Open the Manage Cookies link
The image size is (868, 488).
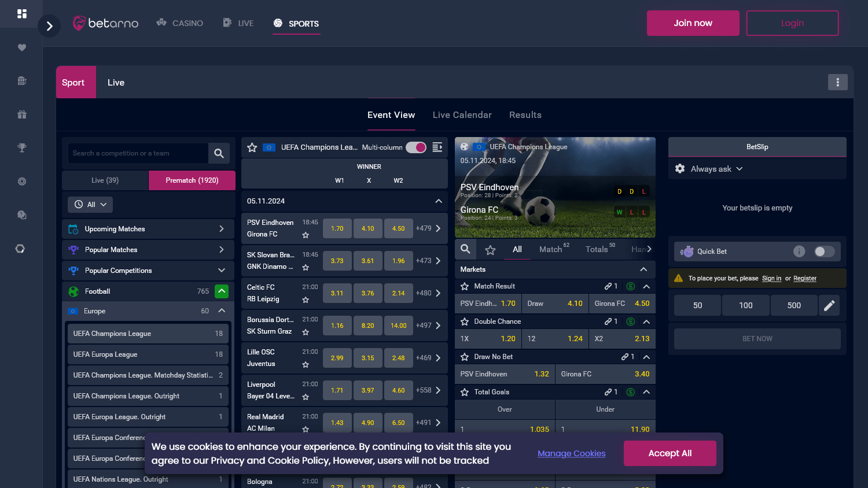[x=571, y=453]
